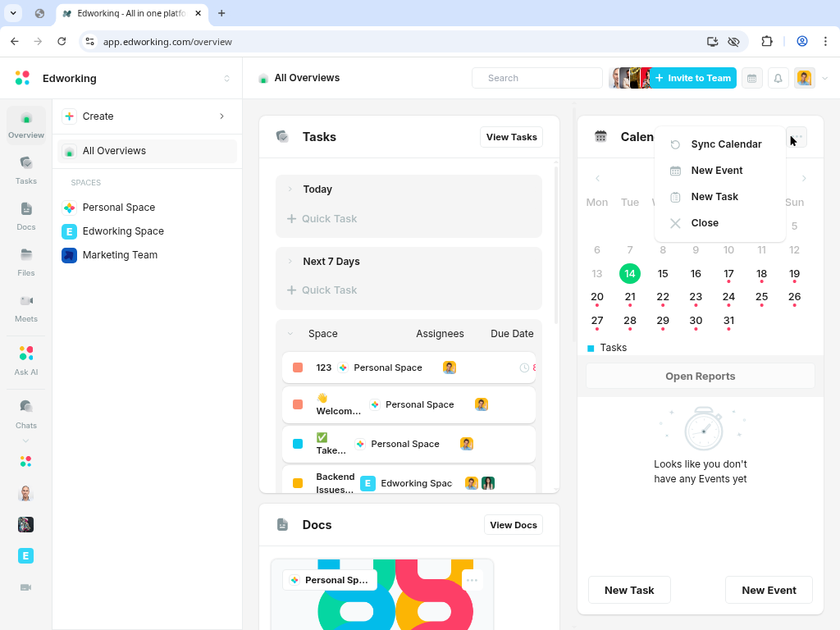This screenshot has height=630, width=840.
Task: Open the Ask AI assistant
Action: tap(25, 360)
